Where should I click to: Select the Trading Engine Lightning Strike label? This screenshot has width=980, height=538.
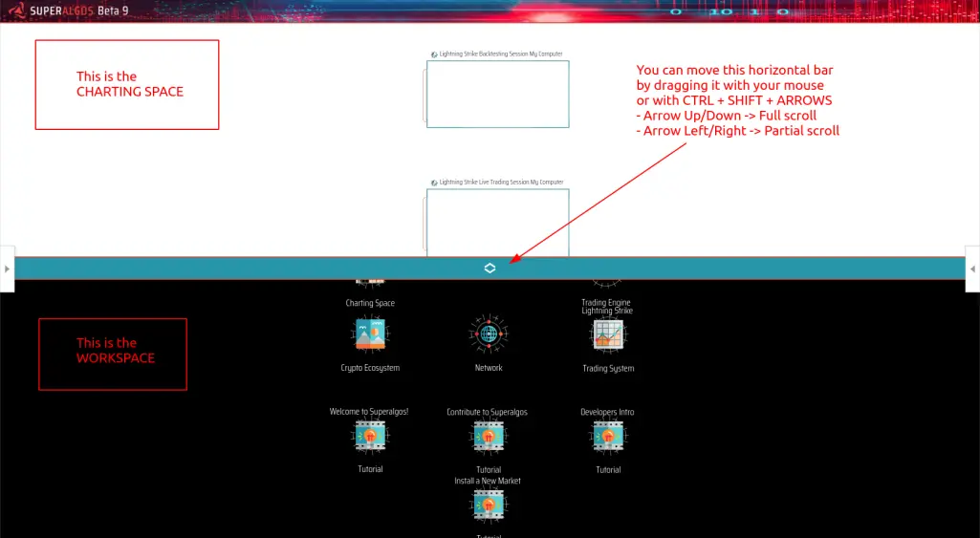[x=607, y=306]
